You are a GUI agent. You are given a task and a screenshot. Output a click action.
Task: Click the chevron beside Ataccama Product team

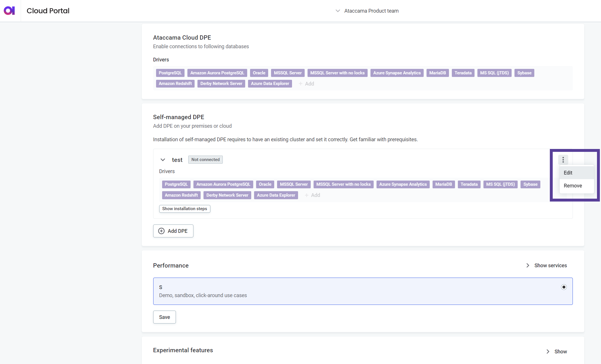[337, 11]
